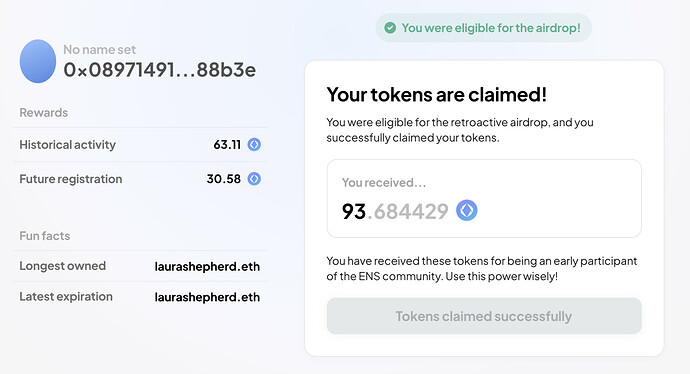
Task: Open laurashepherd.eth under Longest owned
Action: coord(207,267)
